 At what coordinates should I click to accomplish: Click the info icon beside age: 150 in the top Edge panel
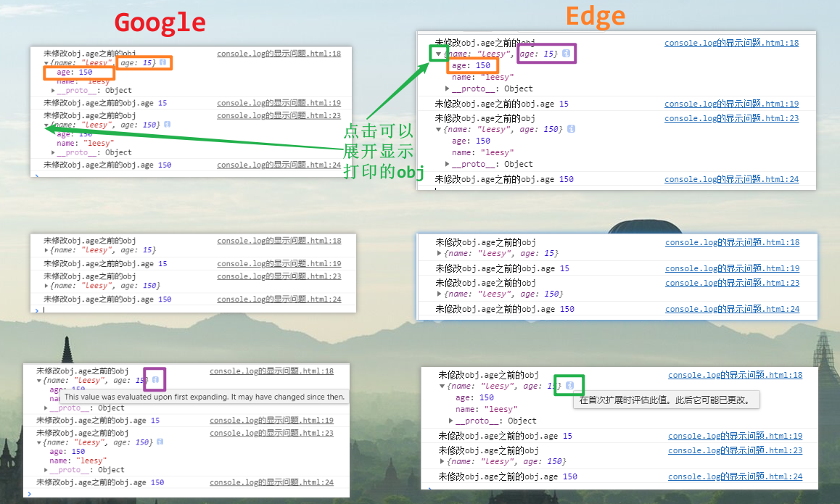click(572, 129)
